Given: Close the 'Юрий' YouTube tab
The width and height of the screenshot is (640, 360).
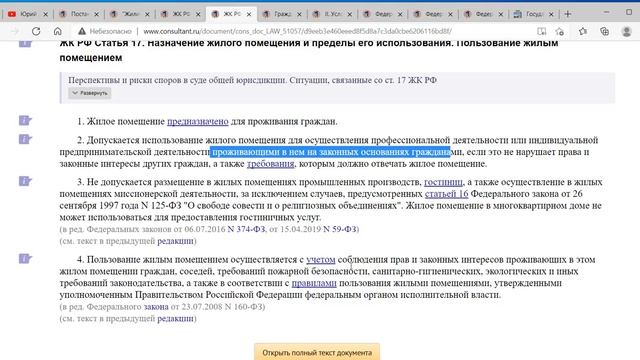Looking at the screenshot, I should click(45, 14).
